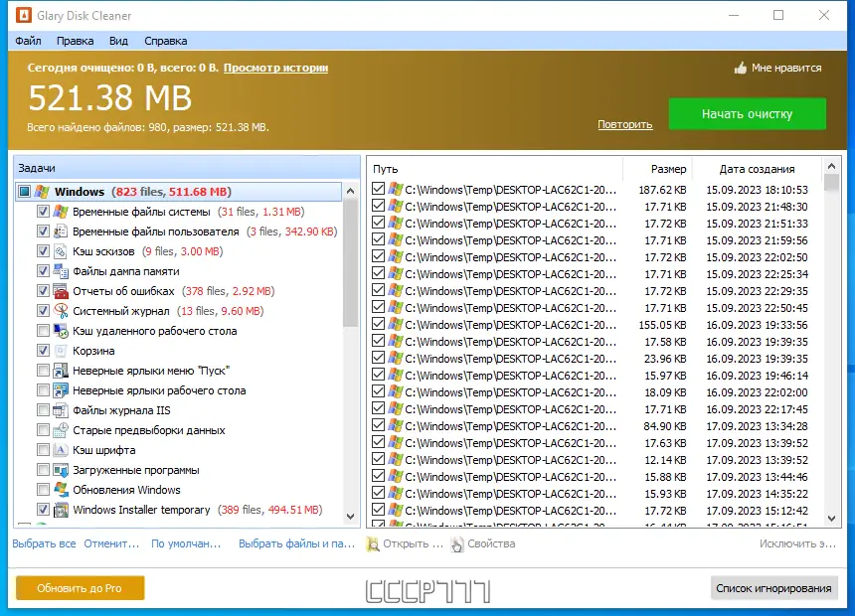Enable Кэш удаленного рабочего стола checkbox

coord(43,331)
